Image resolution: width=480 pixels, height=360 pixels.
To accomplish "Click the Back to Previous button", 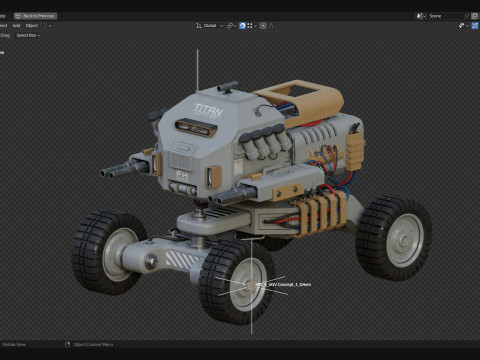I will tap(35, 16).
